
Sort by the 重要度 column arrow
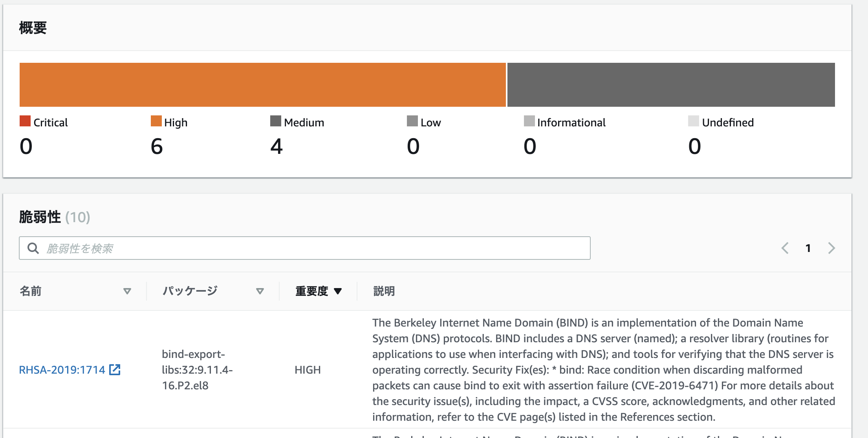[x=338, y=291]
